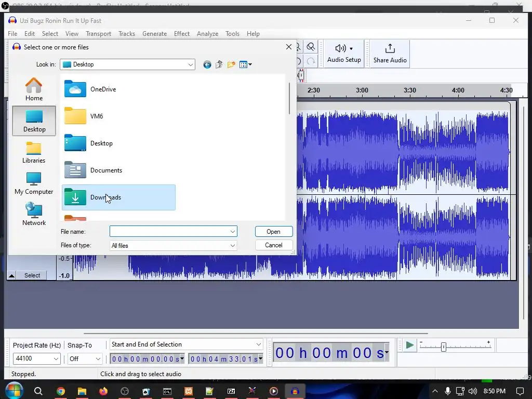The height and width of the screenshot is (399, 532).
Task: Click the Share Audio button
Action: (x=390, y=54)
